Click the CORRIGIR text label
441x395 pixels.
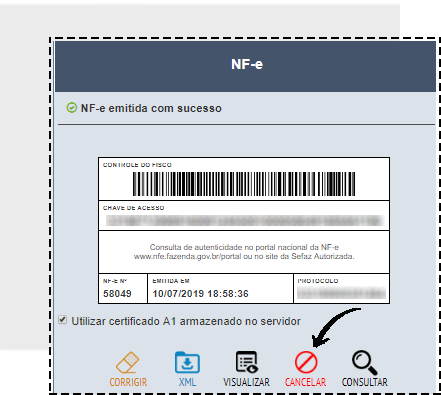[128, 382]
